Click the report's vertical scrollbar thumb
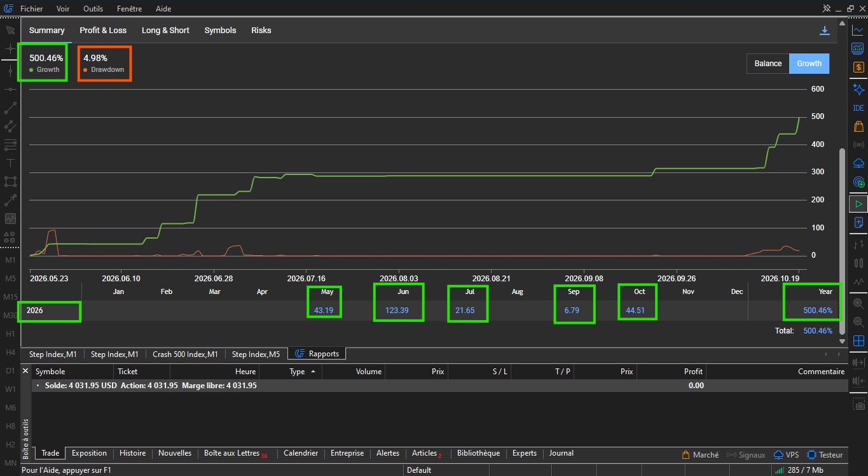Viewport: 868px width, 476px height. [843, 241]
